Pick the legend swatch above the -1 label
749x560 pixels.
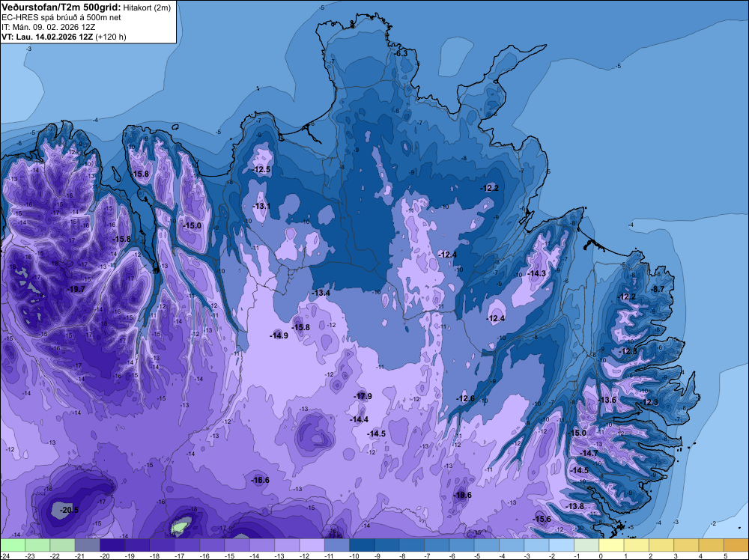586,545
